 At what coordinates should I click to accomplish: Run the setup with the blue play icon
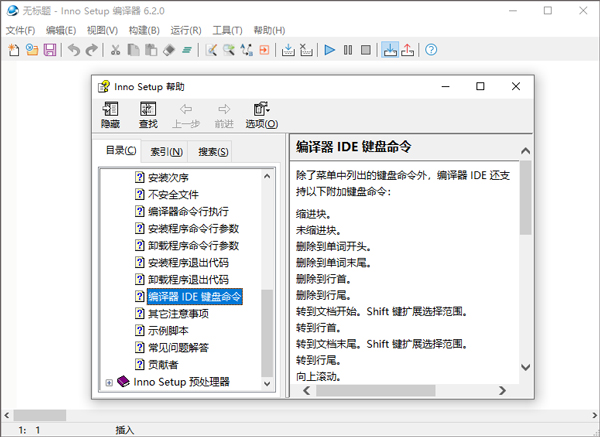point(329,50)
